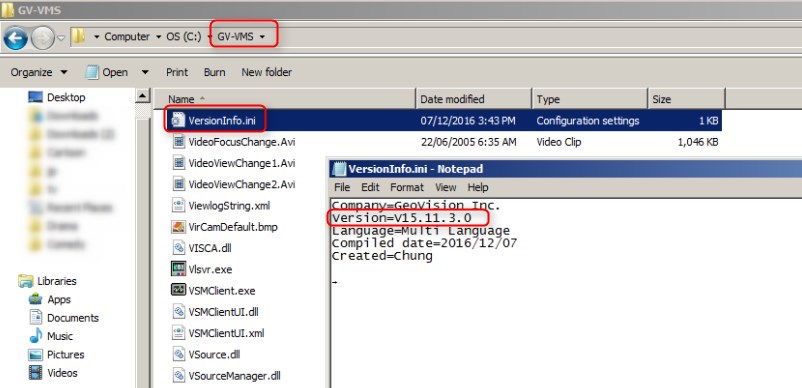Click the VISCA.dll file icon
The height and width of the screenshot is (388, 802).
point(178,248)
